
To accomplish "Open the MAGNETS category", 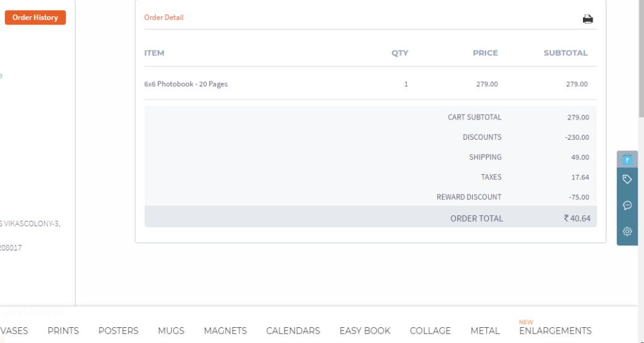I will click(226, 330).
